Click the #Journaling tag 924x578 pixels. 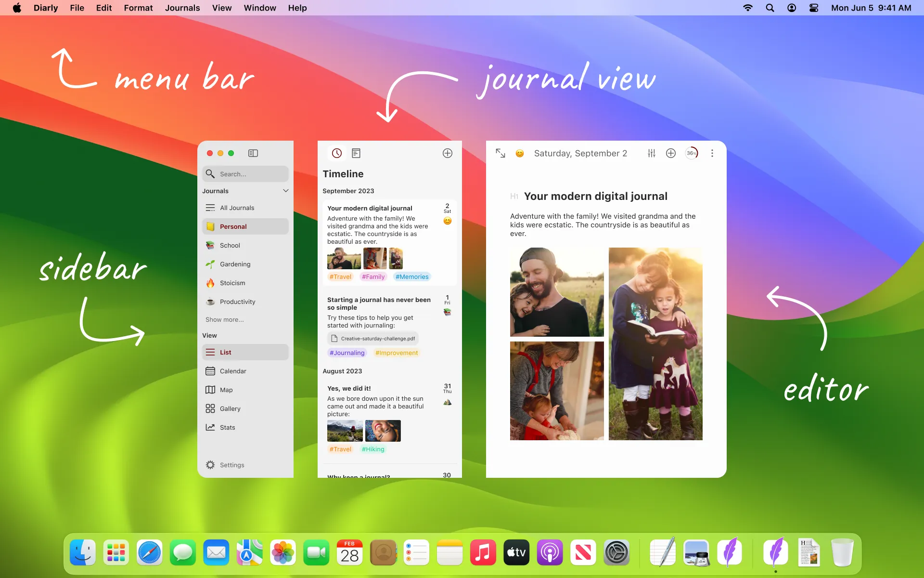tap(347, 353)
